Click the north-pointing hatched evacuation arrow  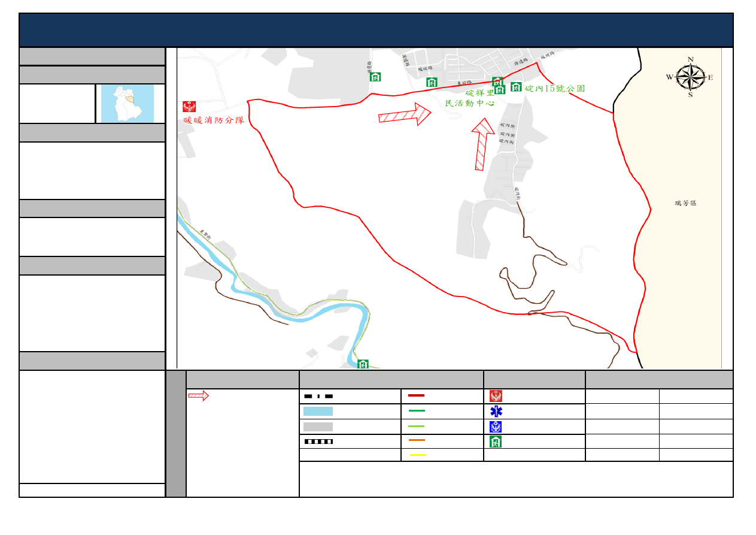(x=482, y=144)
